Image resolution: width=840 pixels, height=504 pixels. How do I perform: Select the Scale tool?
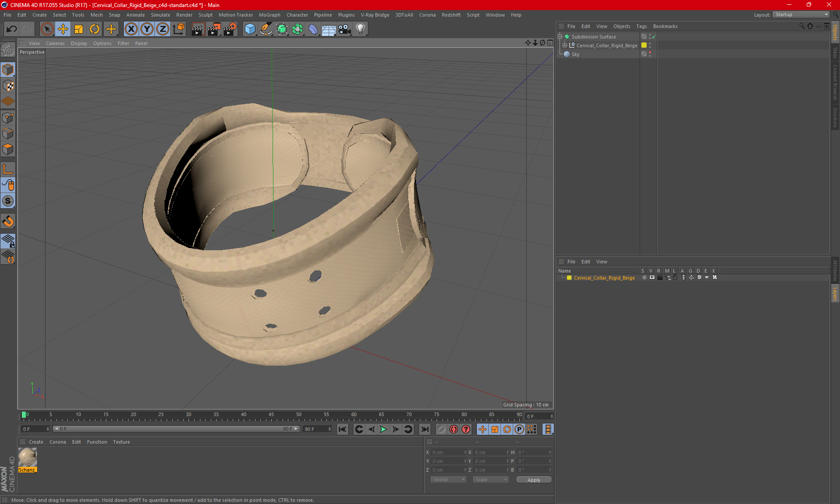pyautogui.click(x=79, y=29)
